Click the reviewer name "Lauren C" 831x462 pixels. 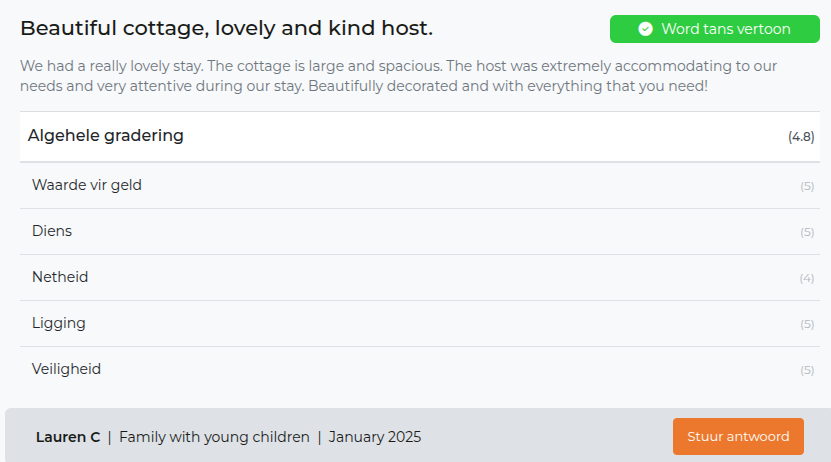(68, 437)
